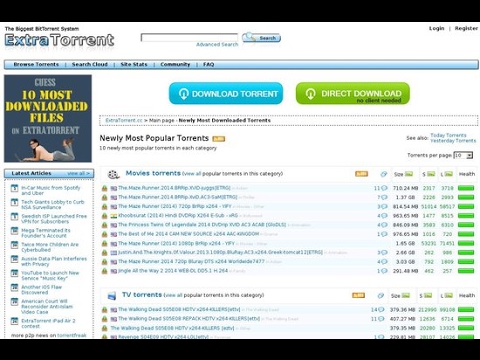480x360 pixels.
Task: Open Yesterday Torrents link
Action: tap(453, 141)
